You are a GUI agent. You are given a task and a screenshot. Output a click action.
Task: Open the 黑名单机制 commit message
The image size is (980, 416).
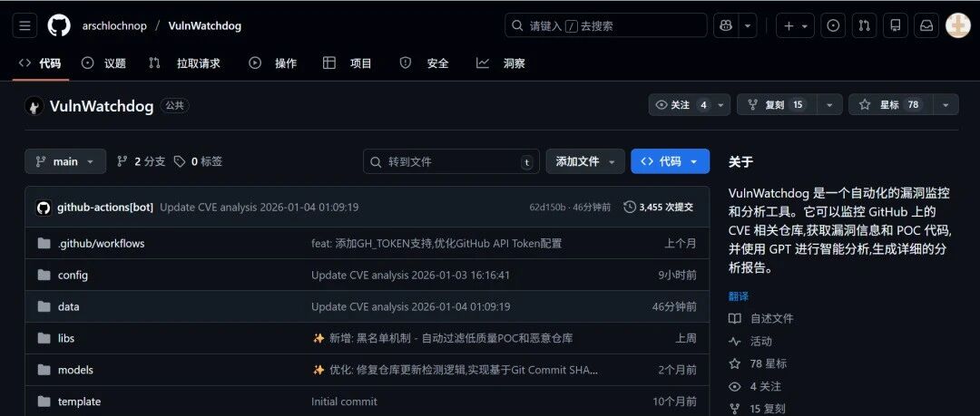[443, 339]
